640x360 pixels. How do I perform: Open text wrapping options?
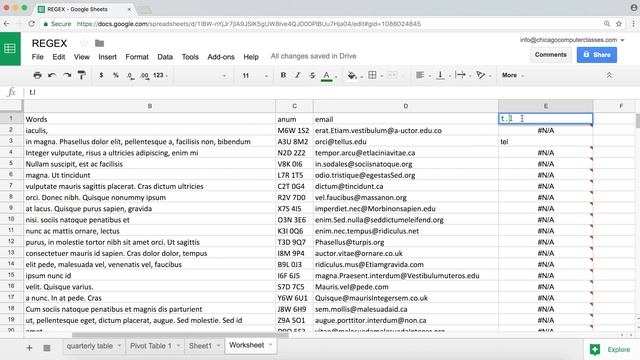[x=460, y=75]
